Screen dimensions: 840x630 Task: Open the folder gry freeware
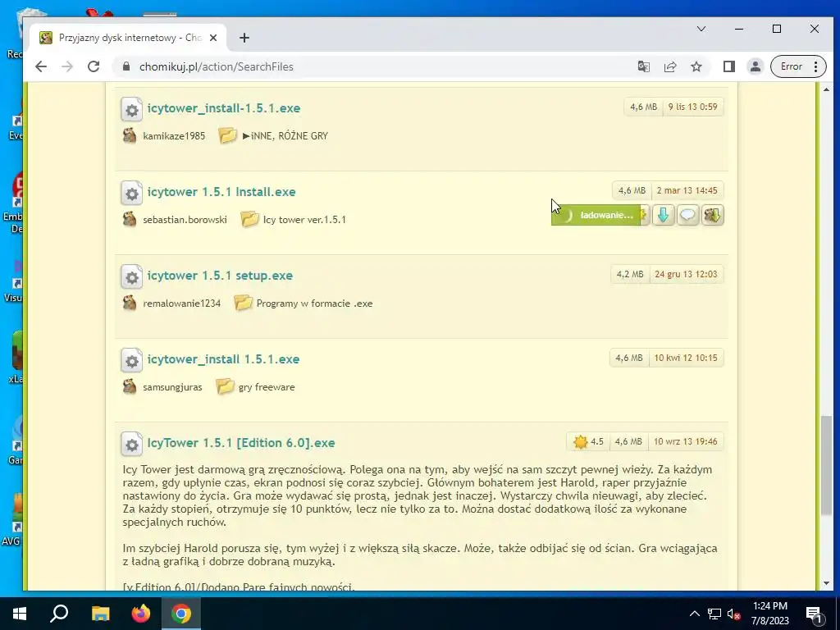[267, 387]
